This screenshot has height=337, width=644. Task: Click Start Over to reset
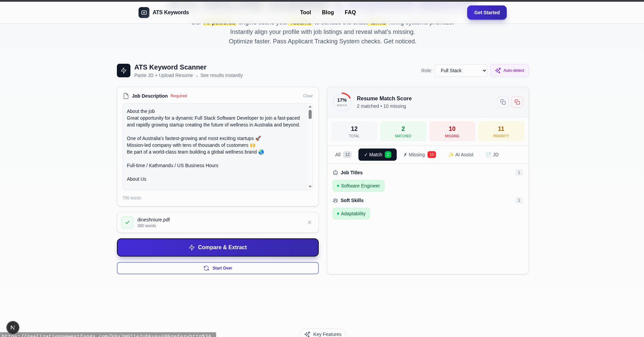[217, 268]
